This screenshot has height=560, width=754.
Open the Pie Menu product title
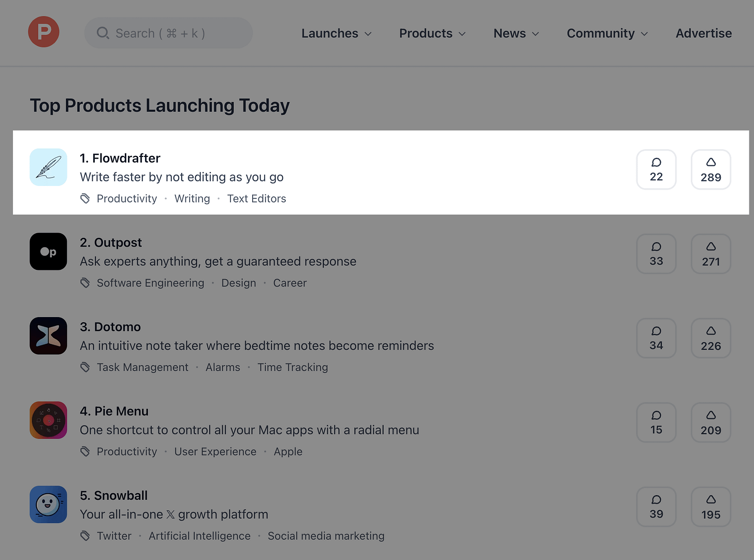tap(114, 411)
